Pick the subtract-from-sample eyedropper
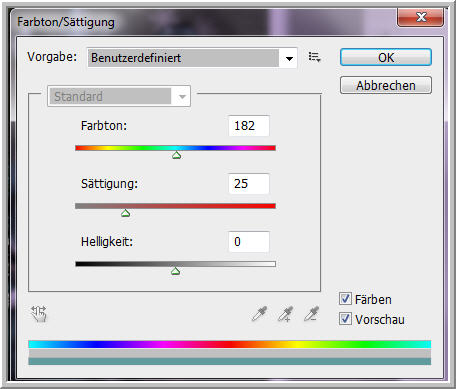 [312, 314]
